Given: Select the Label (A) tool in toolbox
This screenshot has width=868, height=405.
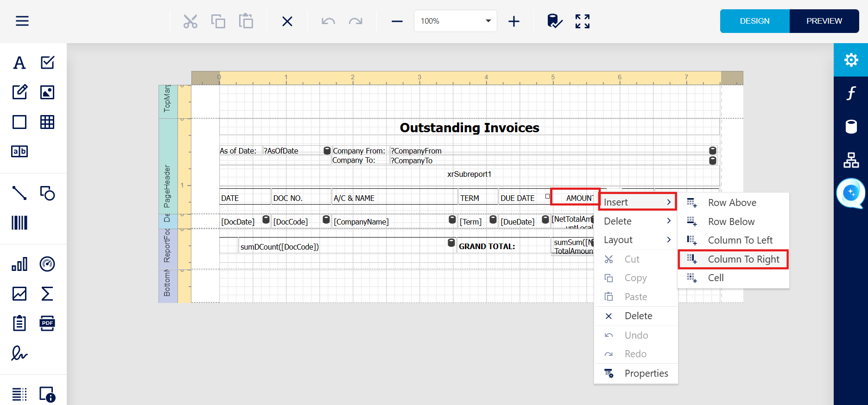Looking at the screenshot, I should tap(19, 63).
